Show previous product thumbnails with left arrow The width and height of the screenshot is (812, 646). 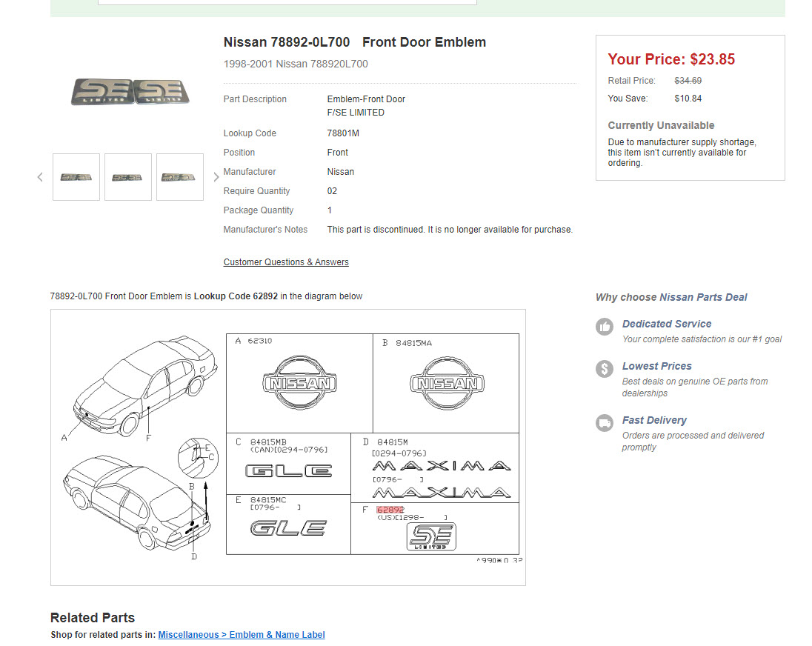tap(40, 177)
